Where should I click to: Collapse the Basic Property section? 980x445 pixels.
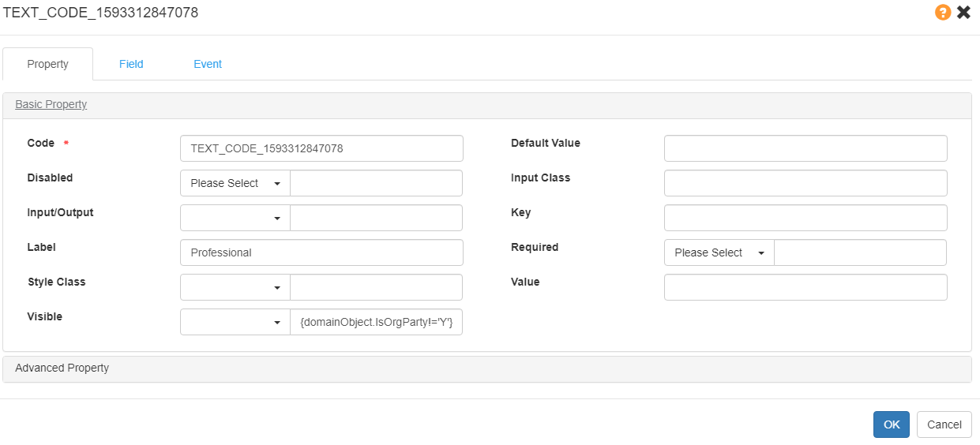(x=51, y=104)
